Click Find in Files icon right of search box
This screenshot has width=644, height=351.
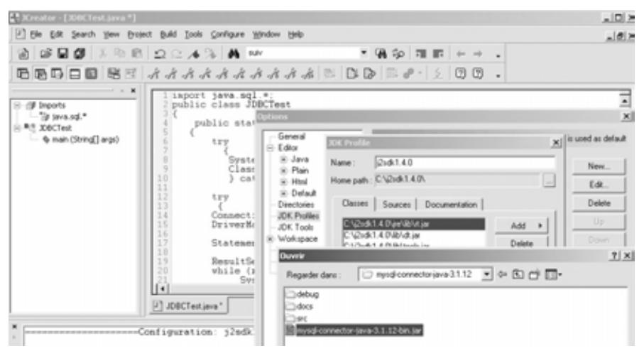point(381,54)
